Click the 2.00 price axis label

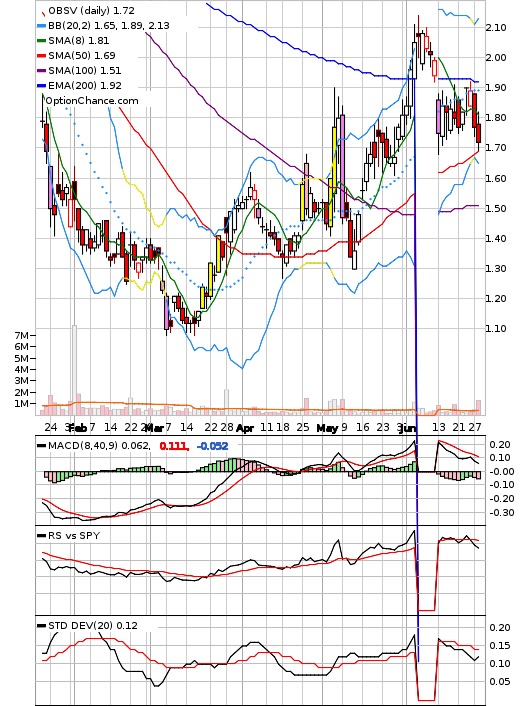point(496,57)
